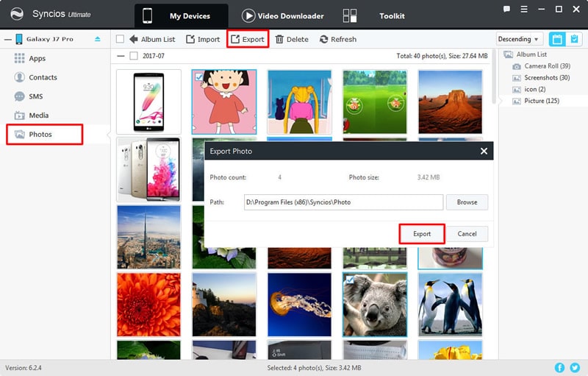Eject the Galaxy J7 Pro device
588x376 pixels.
pyautogui.click(x=98, y=39)
